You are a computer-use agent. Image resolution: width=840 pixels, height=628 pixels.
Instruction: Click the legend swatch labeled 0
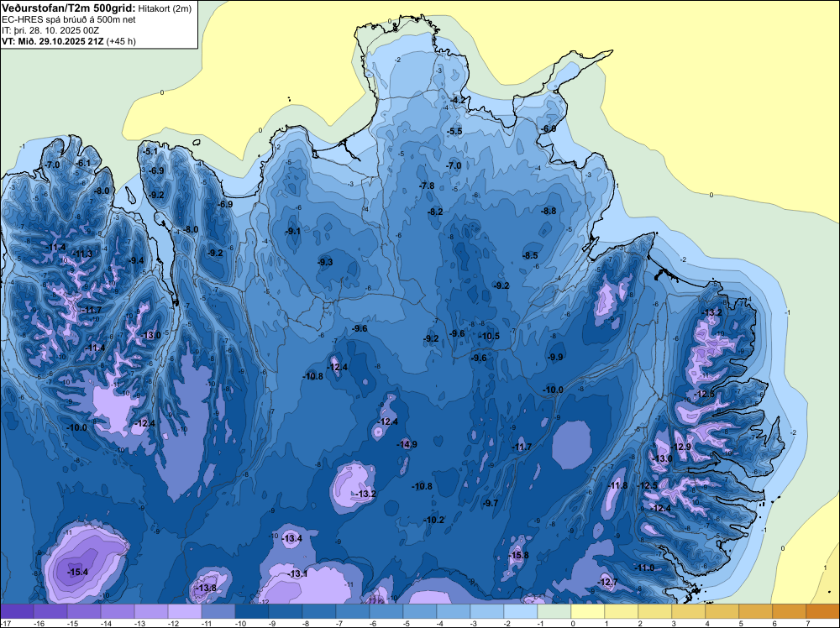point(588,611)
